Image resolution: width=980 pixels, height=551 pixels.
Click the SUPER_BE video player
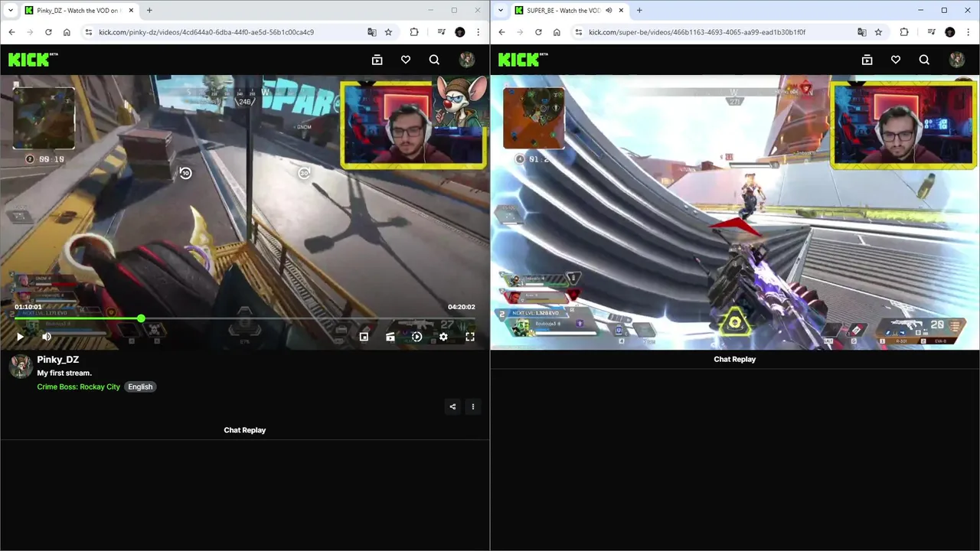click(x=735, y=212)
